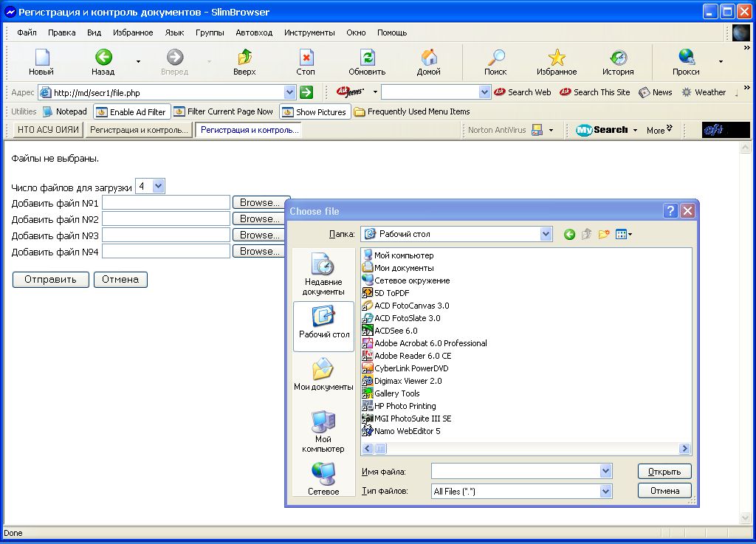Click the Поиск magnifier toolbar icon
Viewport: 756px width, 544px height.
(495, 58)
